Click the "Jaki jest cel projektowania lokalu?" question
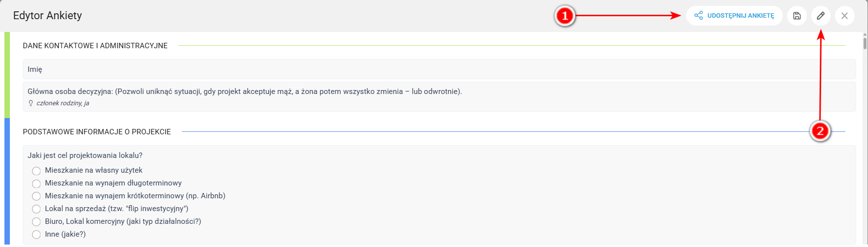 [x=85, y=155]
